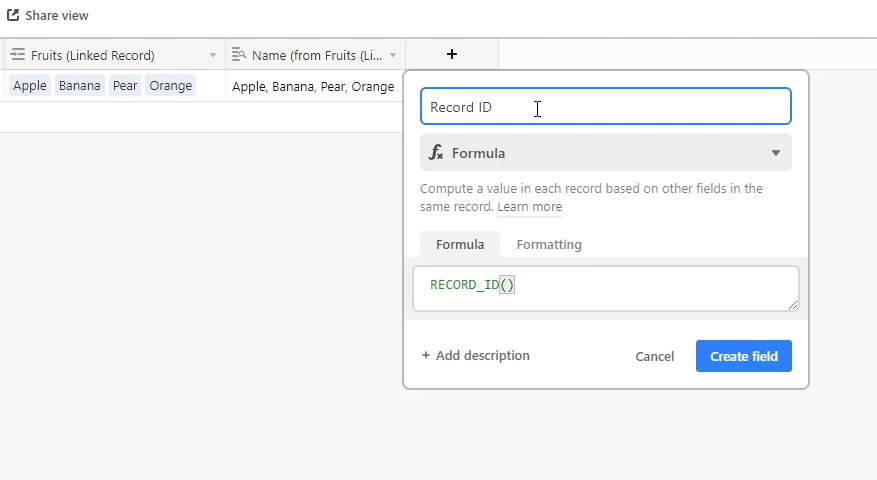Click the Create field button
The height and width of the screenshot is (480, 877).
coord(744,356)
